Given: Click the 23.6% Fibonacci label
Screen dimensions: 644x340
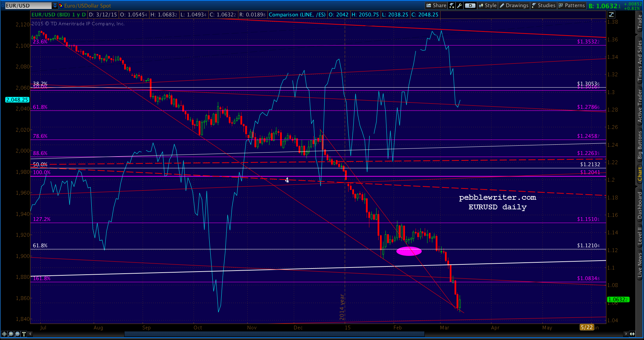Looking at the screenshot, I should (x=40, y=42).
